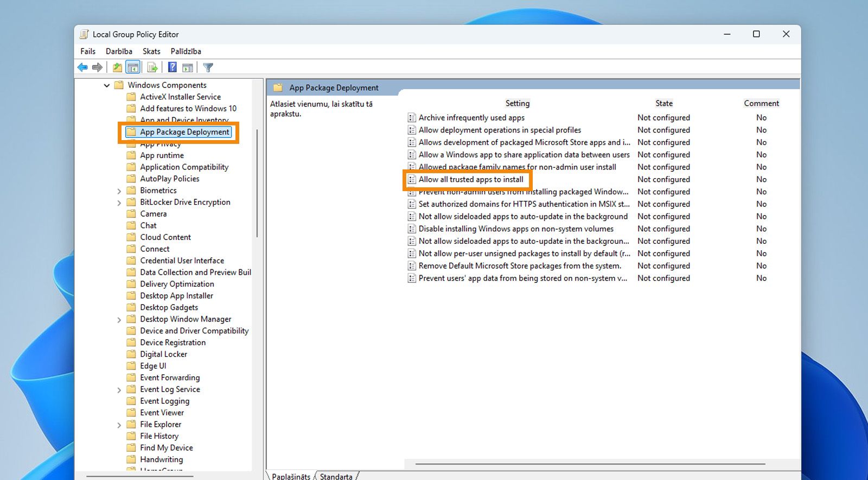This screenshot has width=868, height=480.
Task: Click the folder icon beside Event Viewer
Action: pos(131,413)
